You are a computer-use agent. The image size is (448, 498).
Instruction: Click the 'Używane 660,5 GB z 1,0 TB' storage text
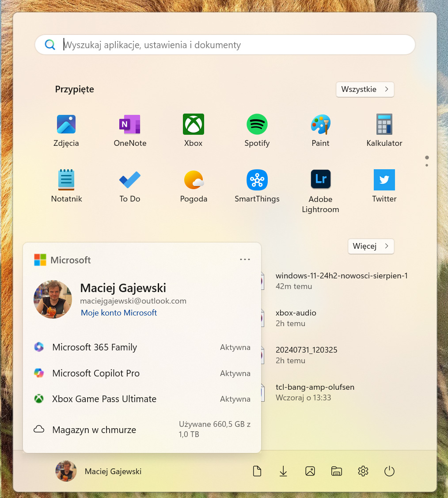(x=214, y=429)
